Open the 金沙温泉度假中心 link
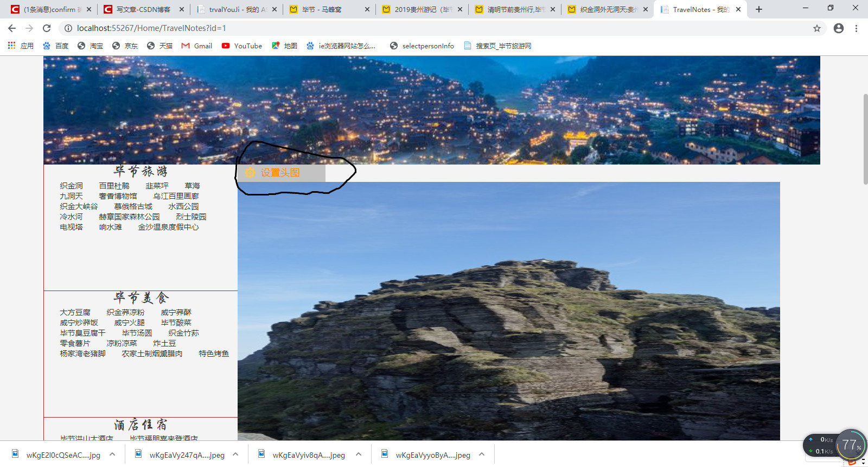Viewport: 868px width, 467px height. click(x=168, y=227)
